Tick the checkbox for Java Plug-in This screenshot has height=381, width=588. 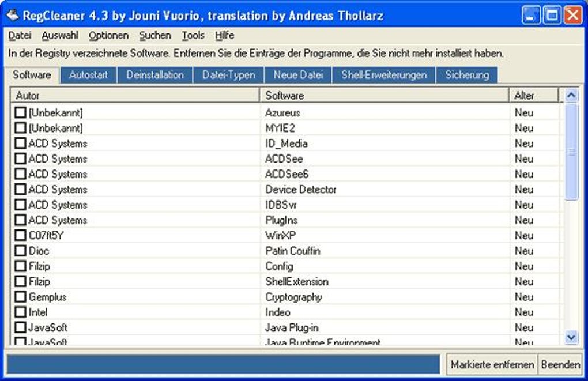(x=20, y=327)
